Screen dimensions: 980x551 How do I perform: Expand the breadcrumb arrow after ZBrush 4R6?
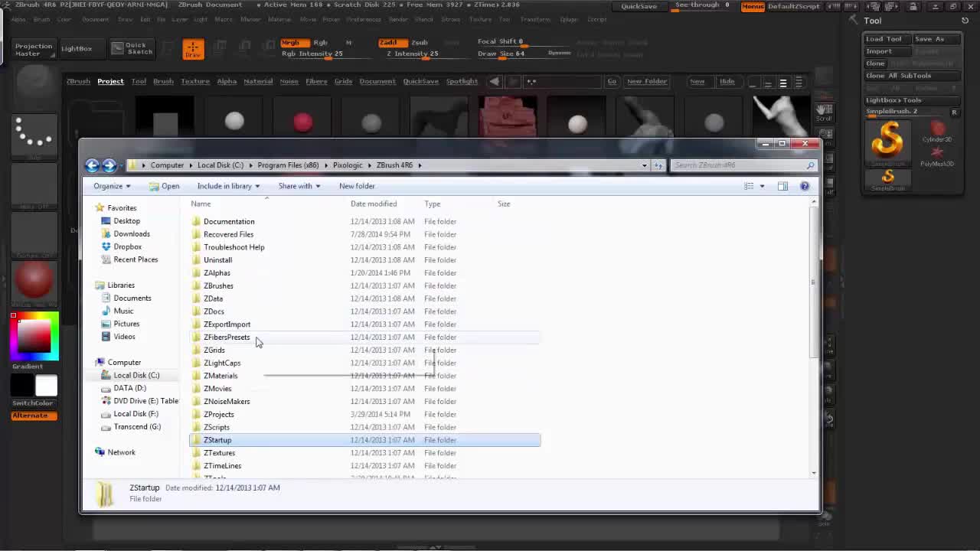[x=420, y=165]
